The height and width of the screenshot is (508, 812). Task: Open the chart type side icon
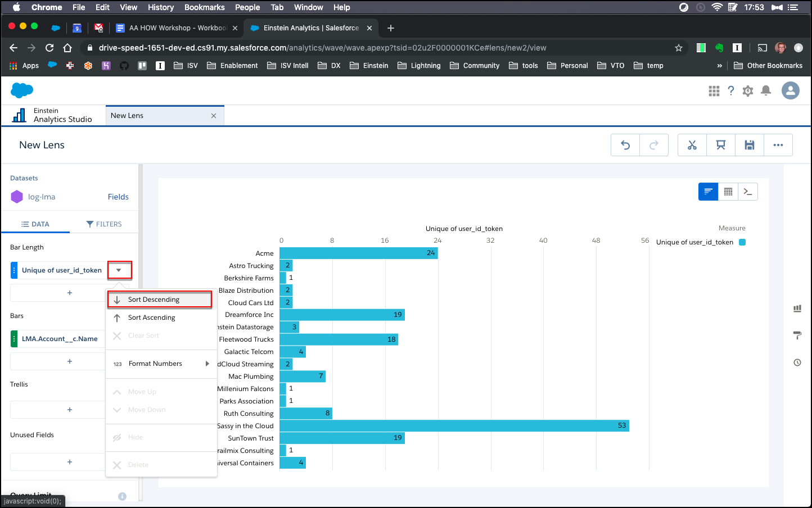[x=797, y=309]
